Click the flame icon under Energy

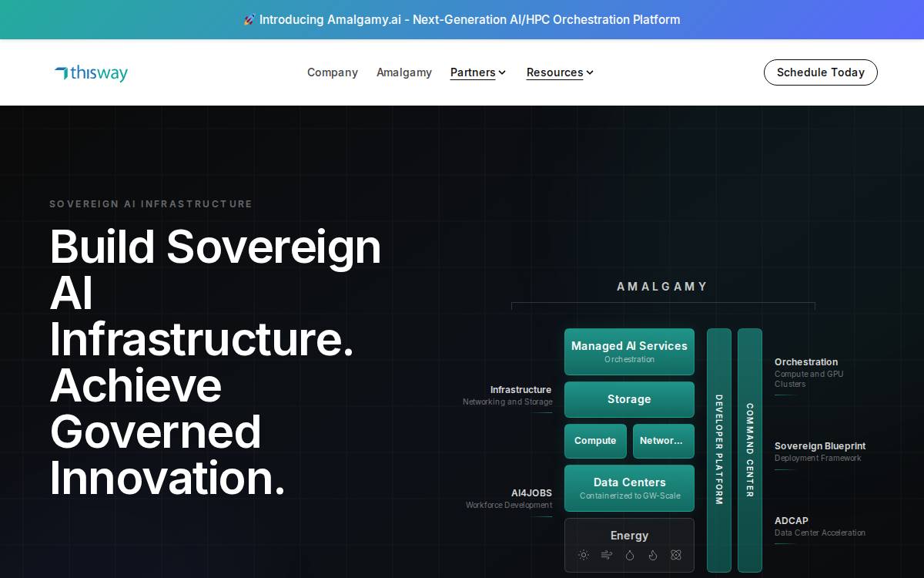[653, 555]
